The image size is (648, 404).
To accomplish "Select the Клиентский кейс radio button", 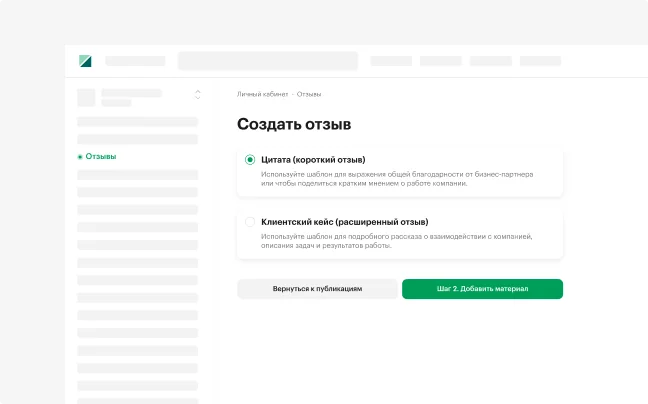I will pyautogui.click(x=250, y=222).
